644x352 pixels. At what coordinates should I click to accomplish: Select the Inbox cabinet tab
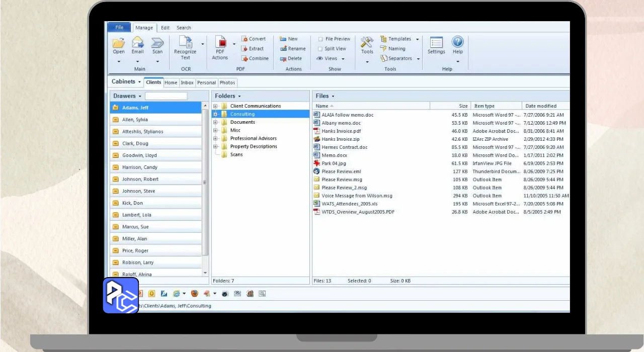[x=187, y=83]
